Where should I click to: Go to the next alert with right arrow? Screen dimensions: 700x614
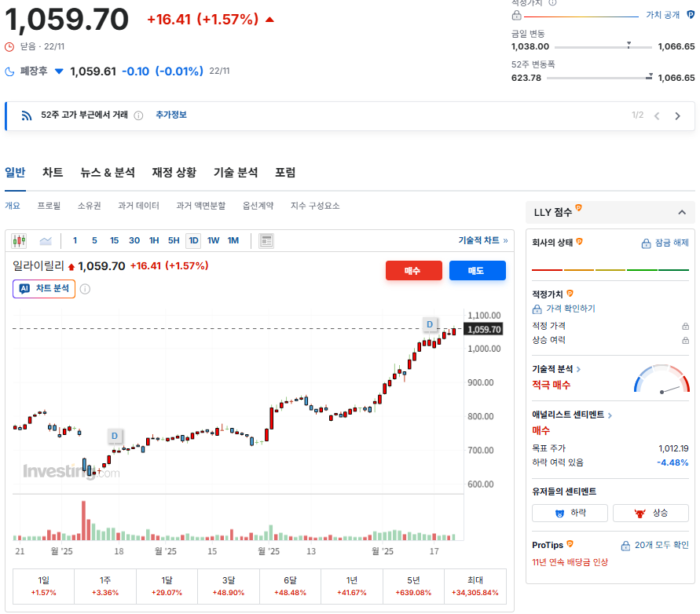pos(678,116)
